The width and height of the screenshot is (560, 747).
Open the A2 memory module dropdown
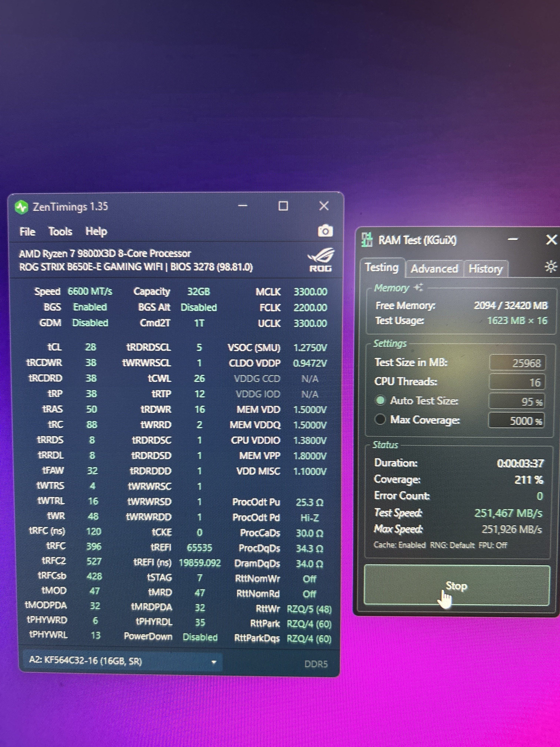pos(213,662)
